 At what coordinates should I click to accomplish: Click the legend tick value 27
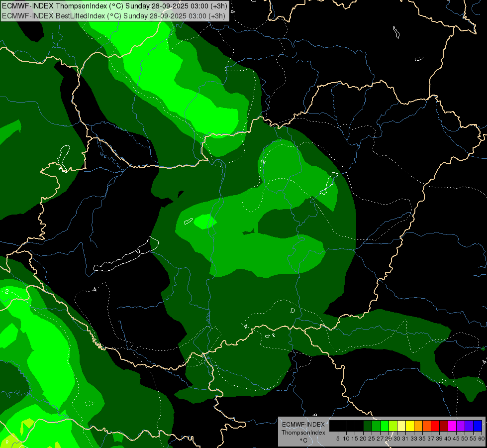point(380,439)
